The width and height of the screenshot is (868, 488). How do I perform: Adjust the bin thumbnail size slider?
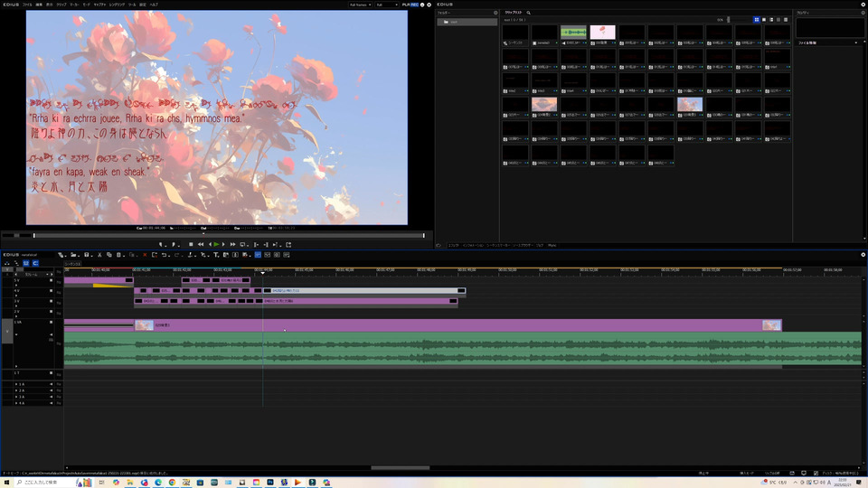tap(728, 19)
